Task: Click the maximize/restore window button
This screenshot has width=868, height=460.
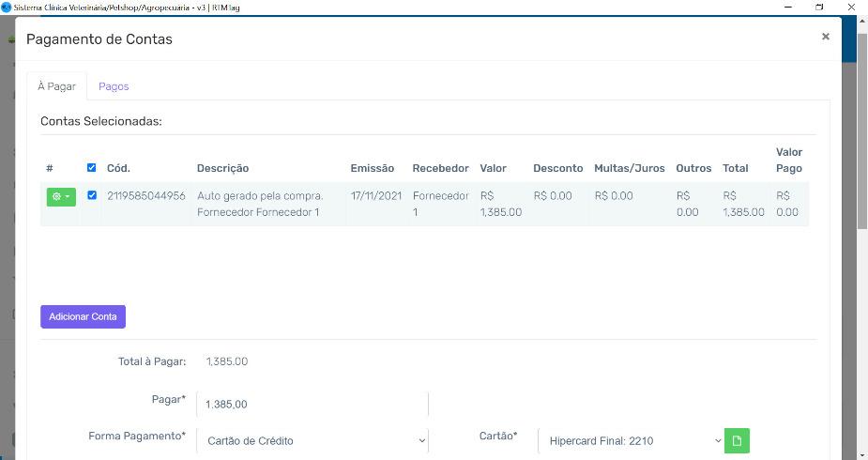Action: (x=819, y=7)
